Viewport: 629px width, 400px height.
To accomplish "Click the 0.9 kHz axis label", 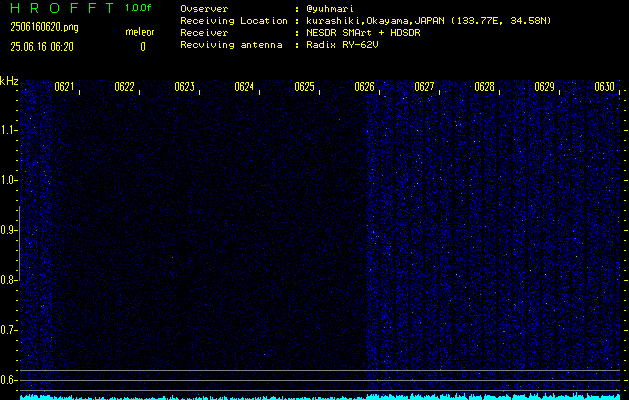I will click(x=8, y=230).
